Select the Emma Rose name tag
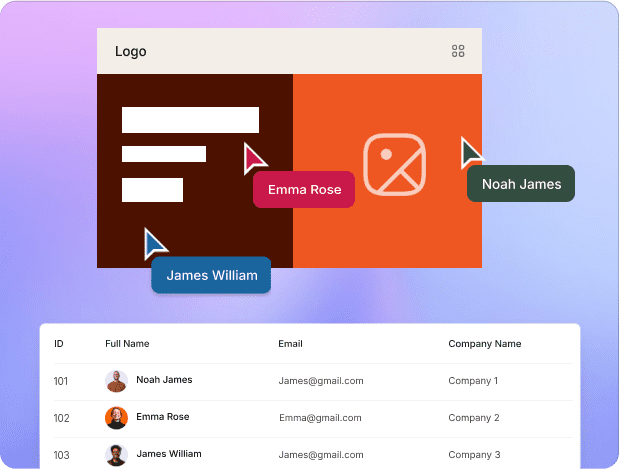619x469 pixels. 304,189
